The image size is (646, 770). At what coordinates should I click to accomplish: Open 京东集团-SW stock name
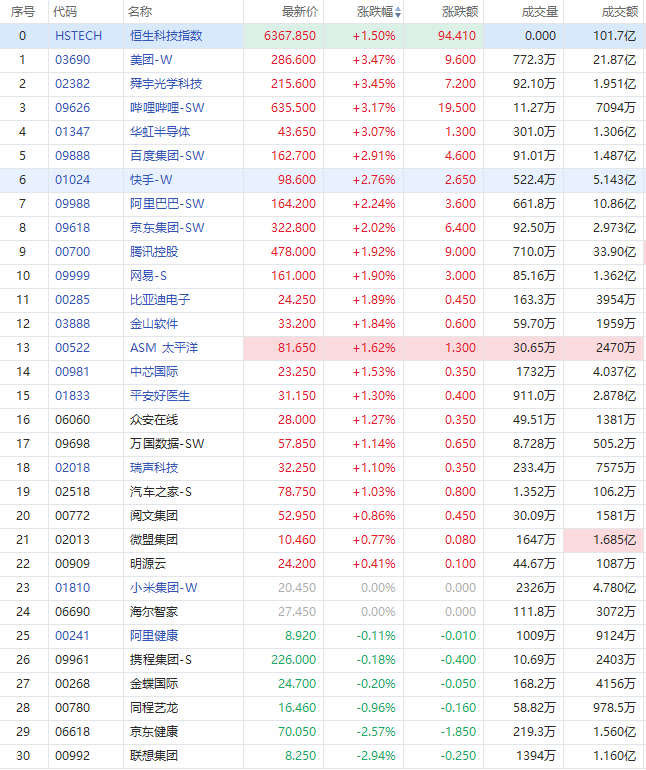click(167, 228)
